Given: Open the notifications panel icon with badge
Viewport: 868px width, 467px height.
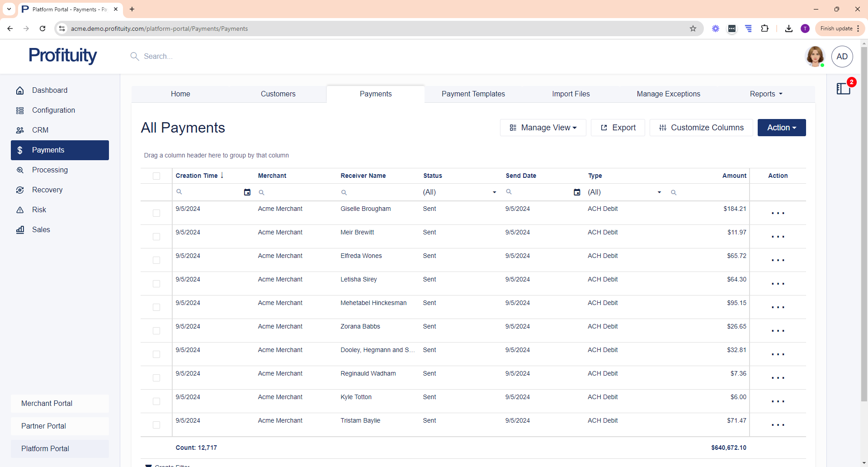Looking at the screenshot, I should tap(844, 88).
